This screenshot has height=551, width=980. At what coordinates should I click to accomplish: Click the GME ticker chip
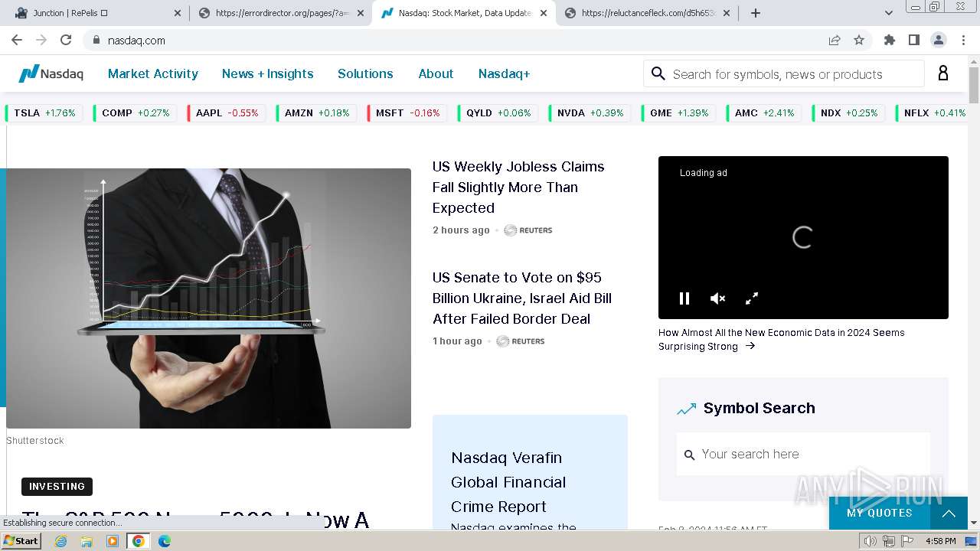pyautogui.click(x=679, y=113)
